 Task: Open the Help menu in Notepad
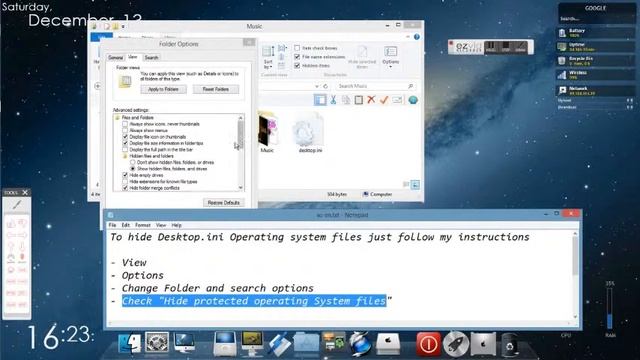click(x=176, y=225)
